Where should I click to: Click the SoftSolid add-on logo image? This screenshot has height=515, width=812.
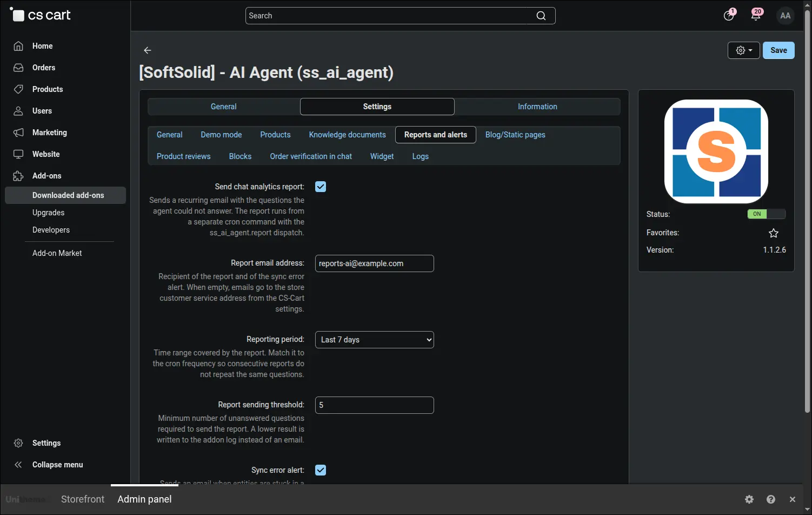coord(716,151)
